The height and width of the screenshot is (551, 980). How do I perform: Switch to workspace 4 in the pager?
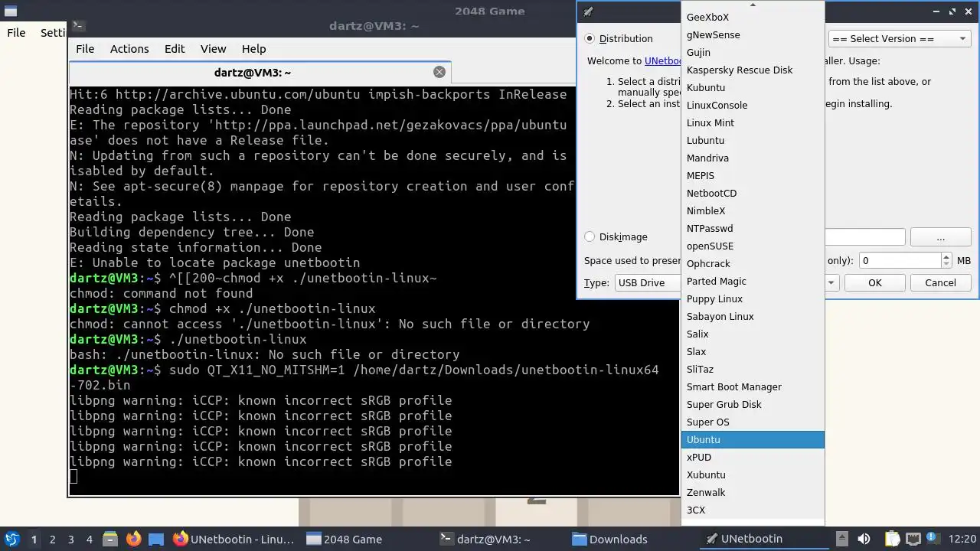tap(89, 539)
